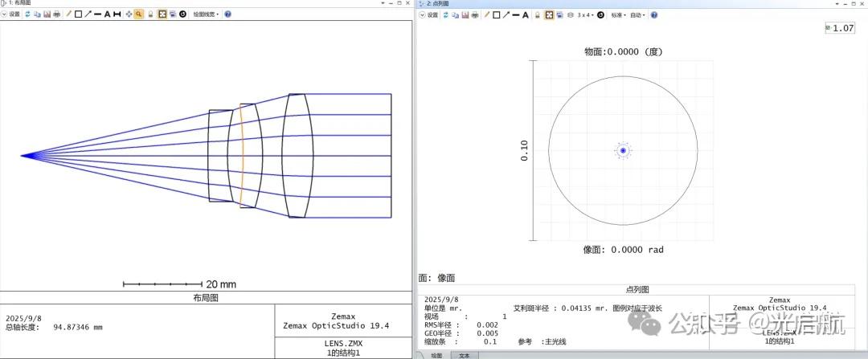
Task: Select pencil annotation tool in layout window
Action: pyautogui.click(x=68, y=14)
